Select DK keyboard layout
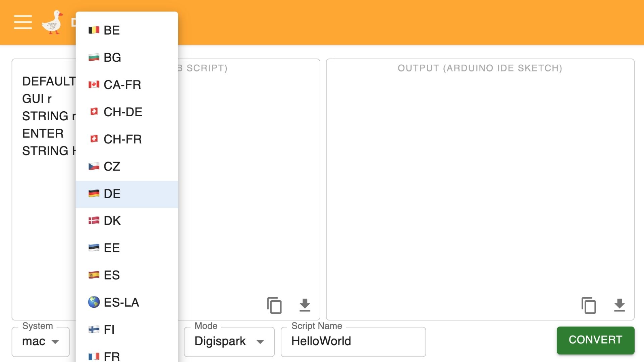 click(x=127, y=221)
